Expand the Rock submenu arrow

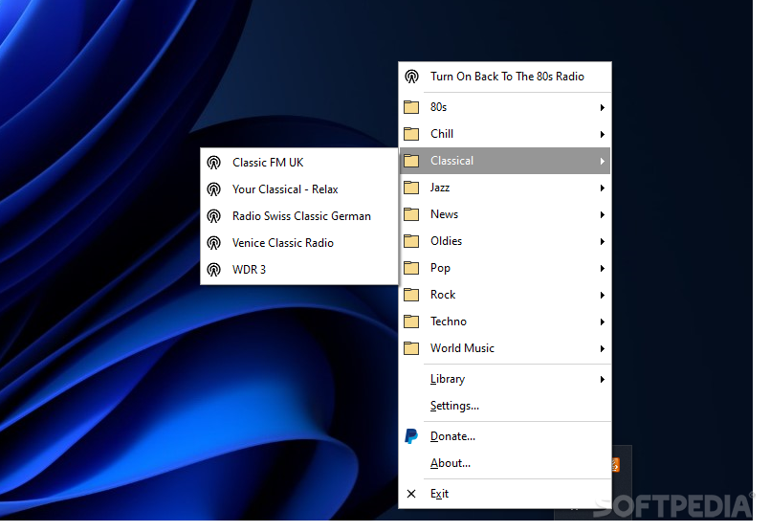pos(602,296)
